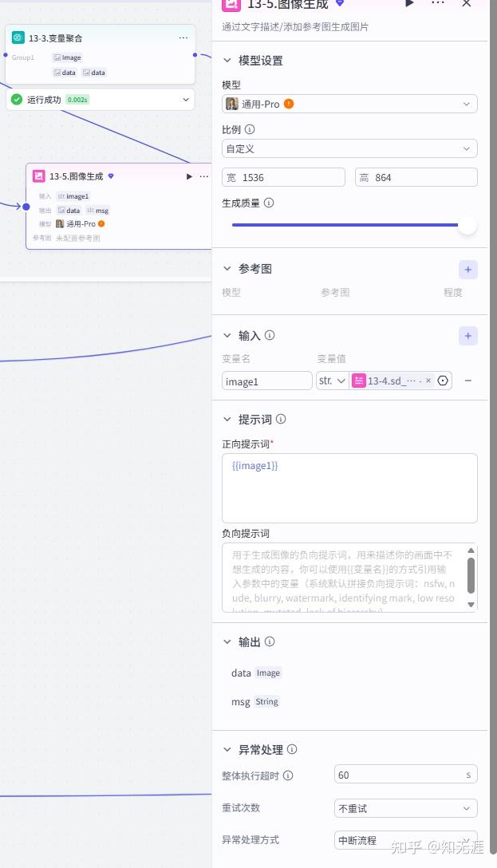The height and width of the screenshot is (868, 497).
Task: Collapse the 输出 section
Action: tap(227, 641)
